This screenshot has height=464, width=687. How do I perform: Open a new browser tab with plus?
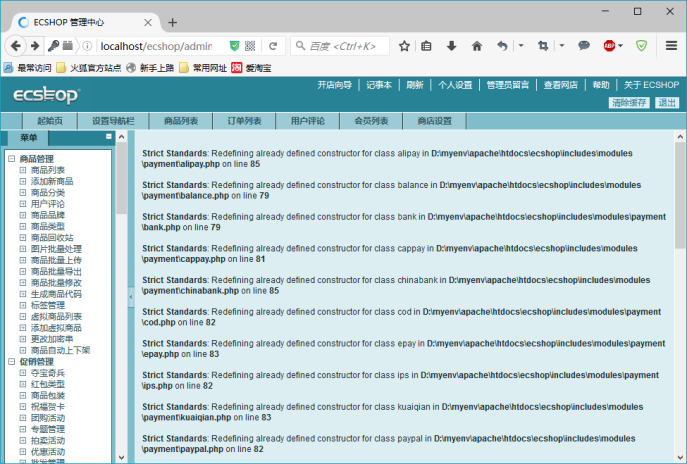[173, 22]
